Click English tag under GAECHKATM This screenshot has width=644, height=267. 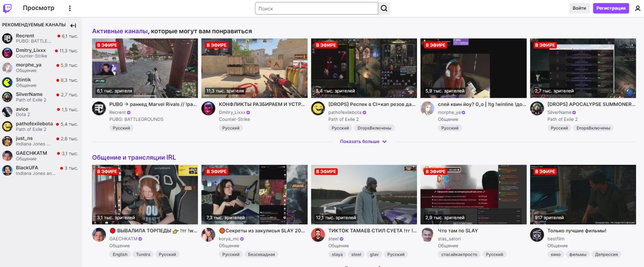[120, 255]
